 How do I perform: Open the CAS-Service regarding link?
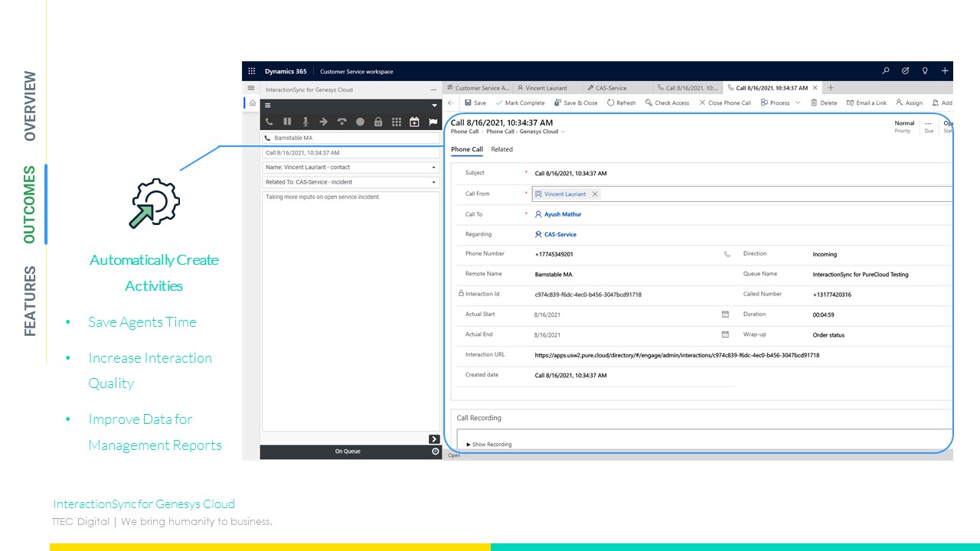point(560,235)
